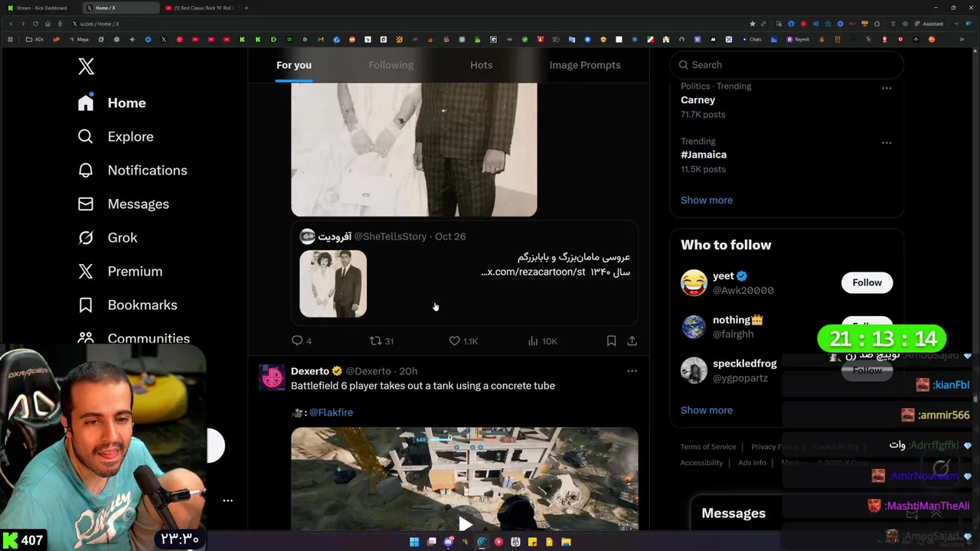Open Premium in the sidebar
Screen dimensions: 980x551
[x=120, y=271]
